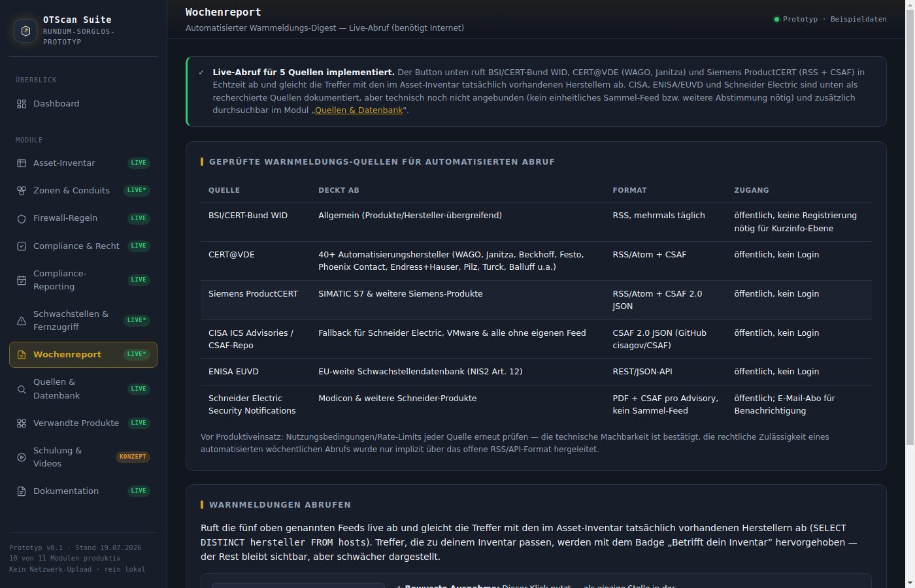Click the LIVE* badge beside Zonen & Conduits
Image resolution: width=915 pixels, height=588 pixels.
pyautogui.click(x=137, y=191)
